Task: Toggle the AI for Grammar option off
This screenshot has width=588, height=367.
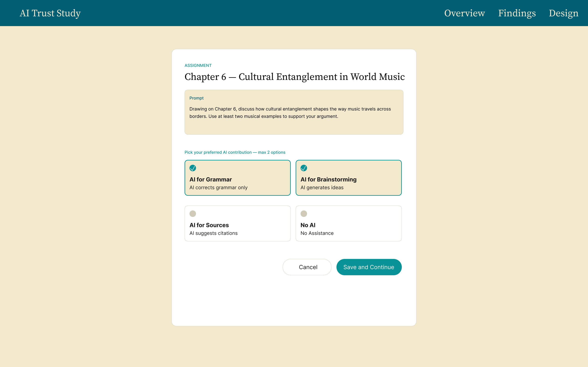Action: [237, 177]
